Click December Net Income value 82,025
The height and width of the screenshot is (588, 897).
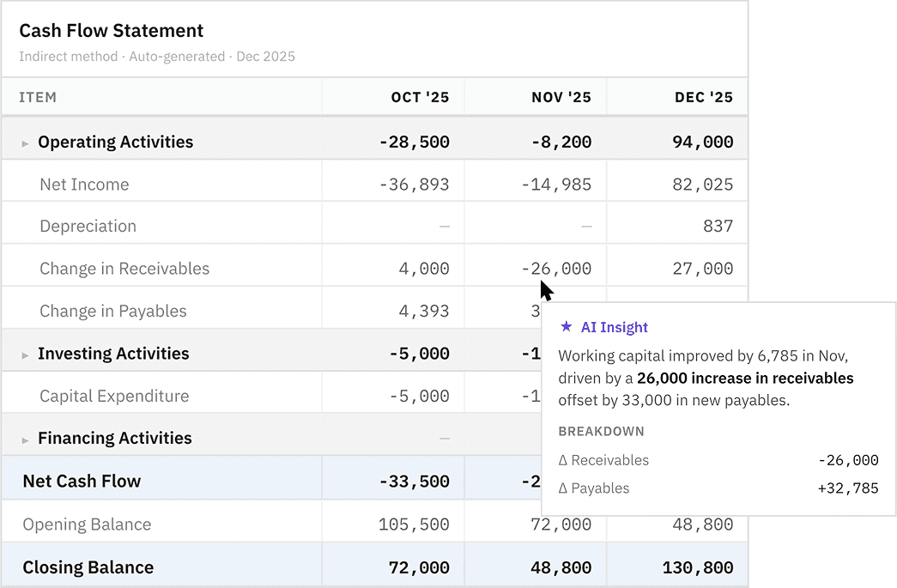pyautogui.click(x=702, y=185)
